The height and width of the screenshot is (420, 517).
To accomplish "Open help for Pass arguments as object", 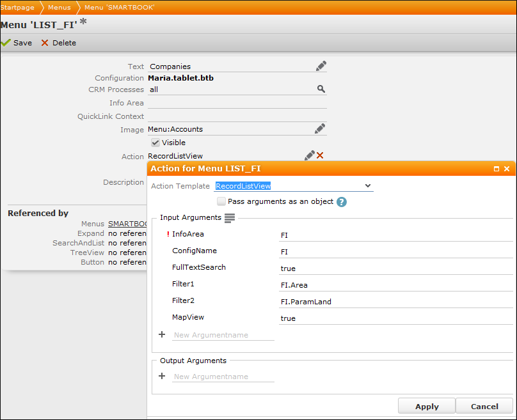I will click(342, 202).
